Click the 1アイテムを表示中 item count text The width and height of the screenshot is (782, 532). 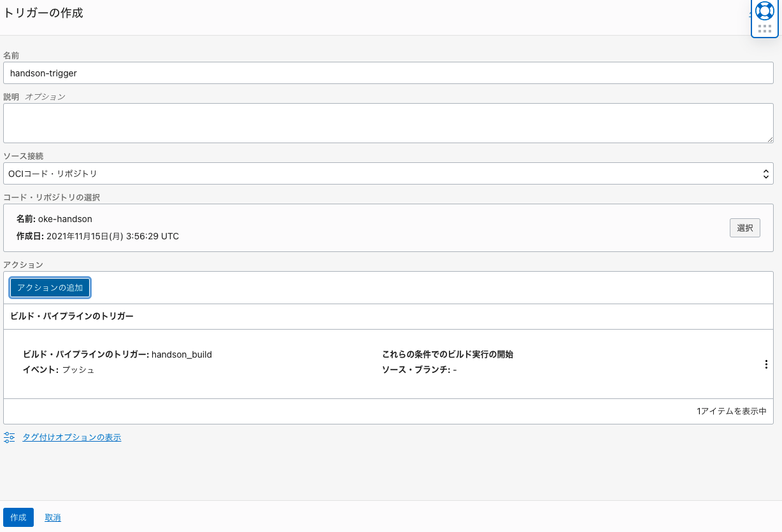pos(731,412)
